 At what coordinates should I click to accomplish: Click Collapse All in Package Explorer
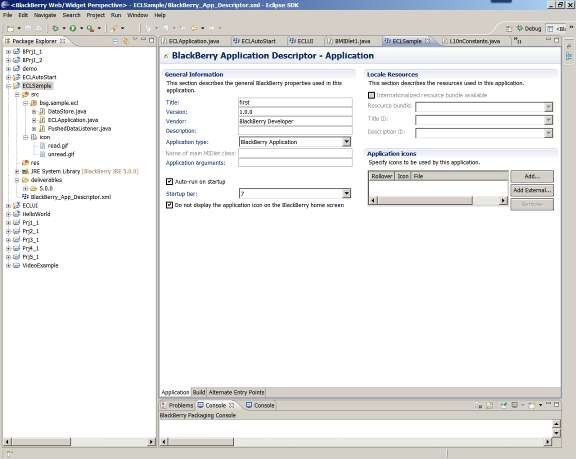tap(115, 41)
